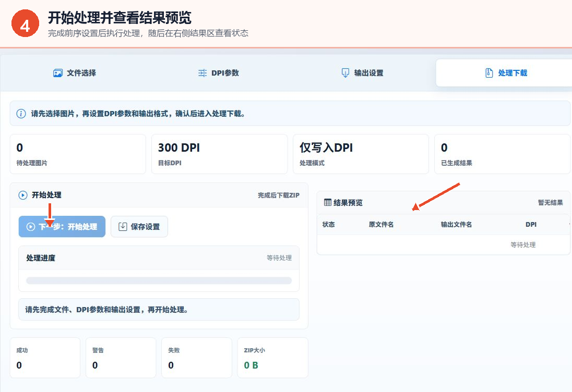Open the 文件选择 tab
This screenshot has height=392, width=572.
pos(75,73)
